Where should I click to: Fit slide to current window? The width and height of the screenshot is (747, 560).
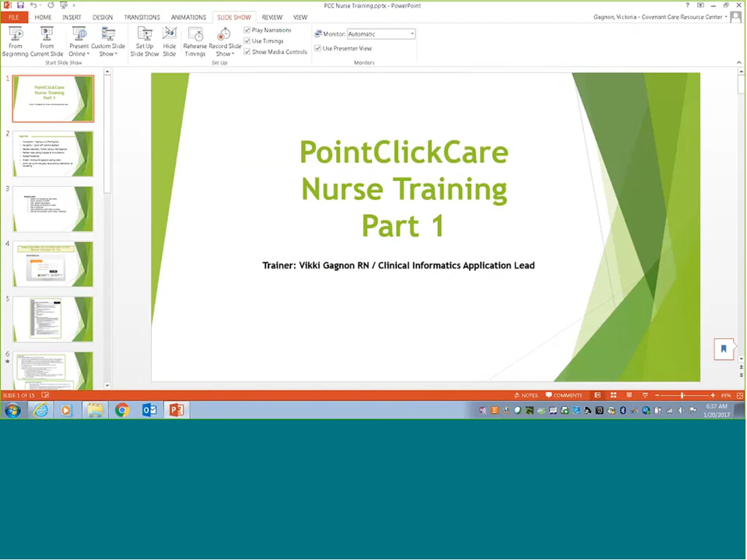pos(740,395)
